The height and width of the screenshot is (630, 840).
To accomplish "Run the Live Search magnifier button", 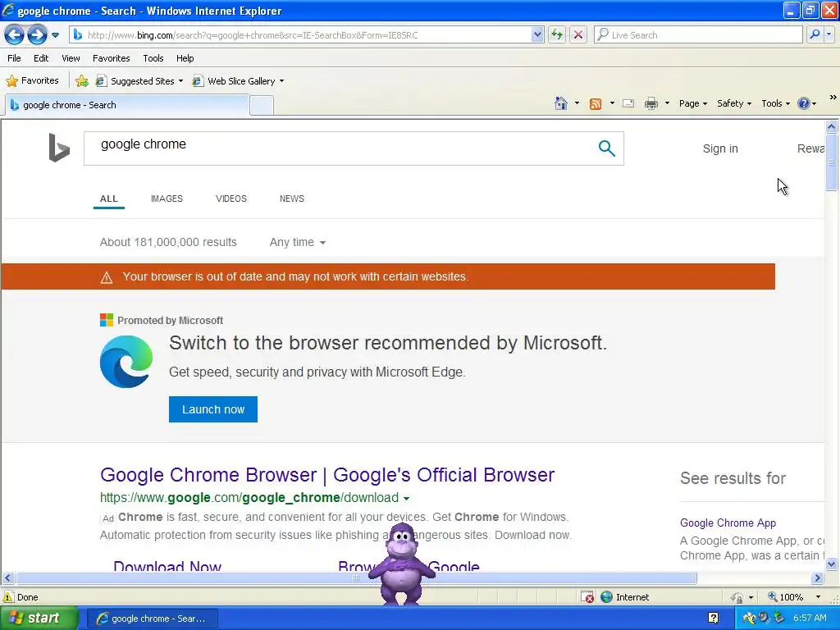I will (x=815, y=34).
